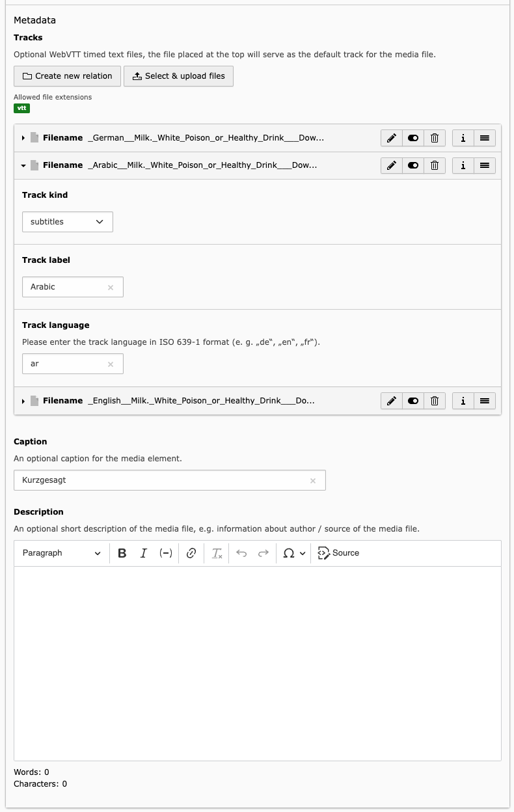Edit the Arabic track file record
The image size is (514, 812).
392,165
